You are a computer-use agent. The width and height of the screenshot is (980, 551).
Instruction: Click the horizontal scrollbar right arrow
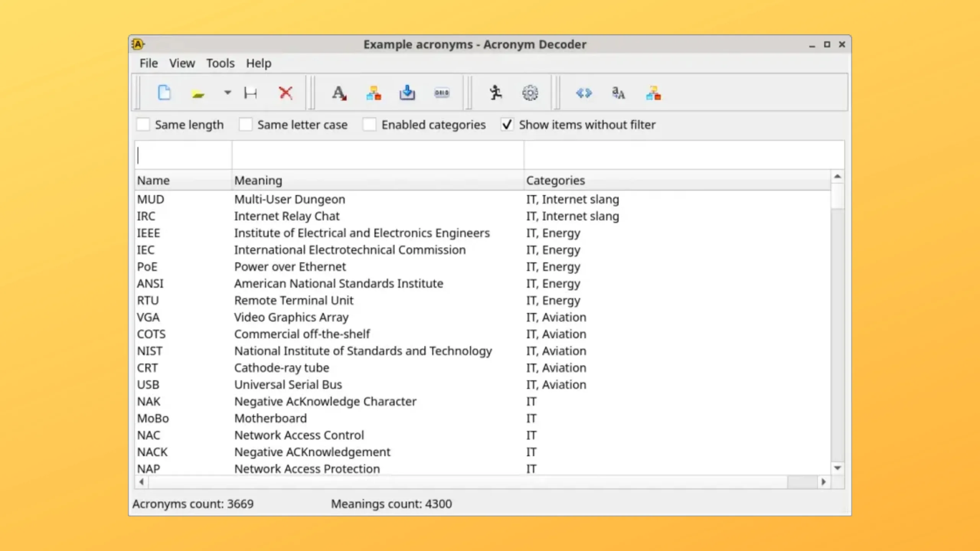tap(824, 482)
